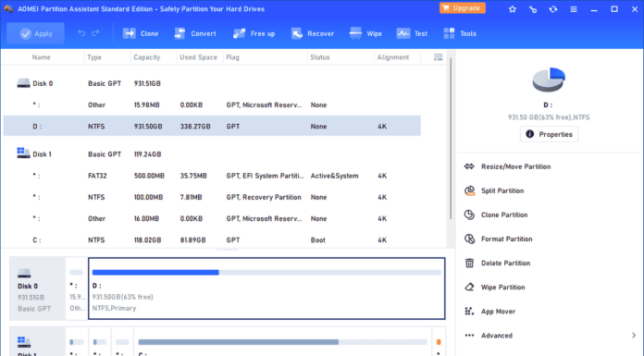The width and height of the screenshot is (644, 356).
Task: Click the Wipe Partition eraser icon
Action: (469, 288)
